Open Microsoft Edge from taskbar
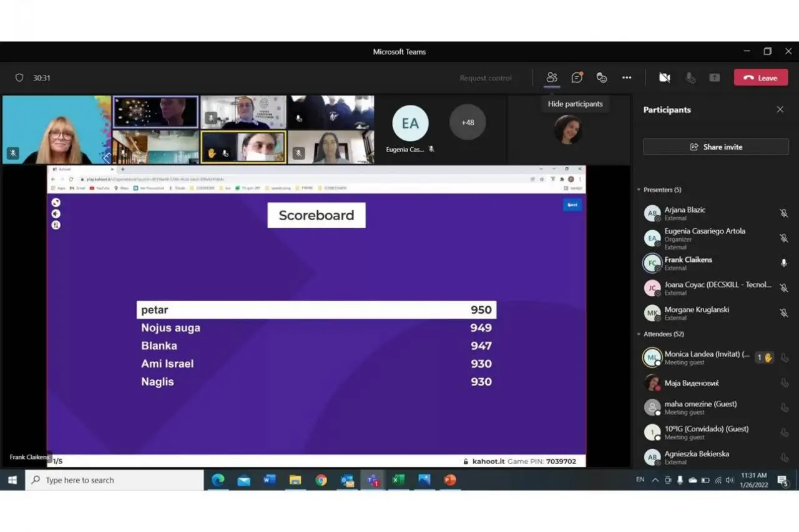Image resolution: width=799 pixels, height=532 pixels. (x=218, y=480)
